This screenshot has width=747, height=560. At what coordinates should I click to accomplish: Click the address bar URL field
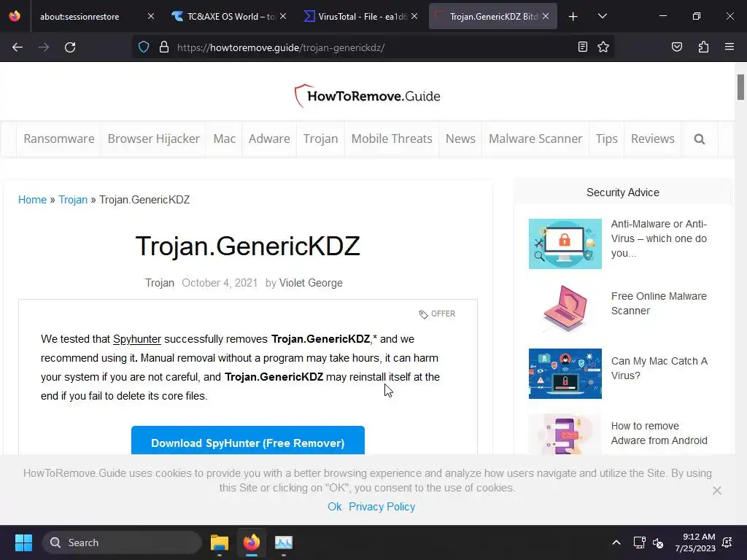pyautogui.click(x=371, y=47)
